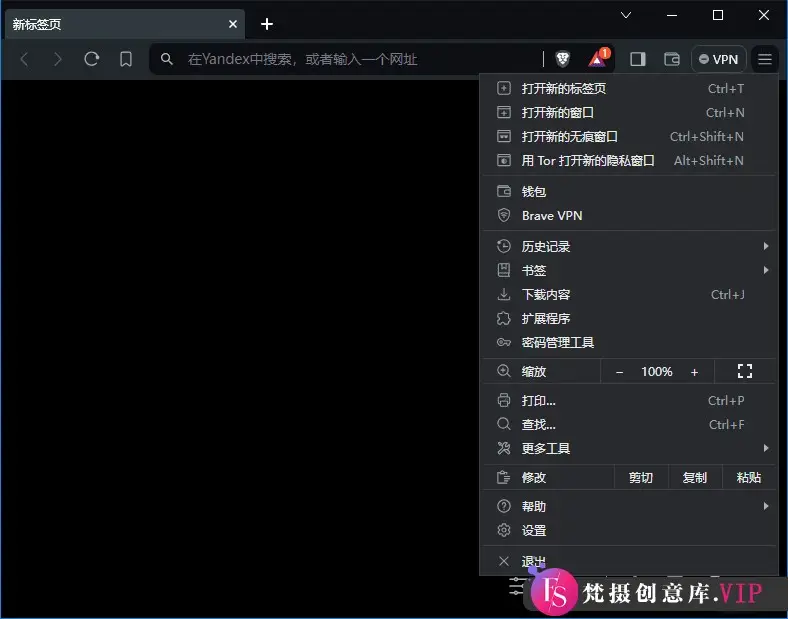This screenshot has height=619, width=788.
Task: Click the VPN toolbar button
Action: pos(719,59)
